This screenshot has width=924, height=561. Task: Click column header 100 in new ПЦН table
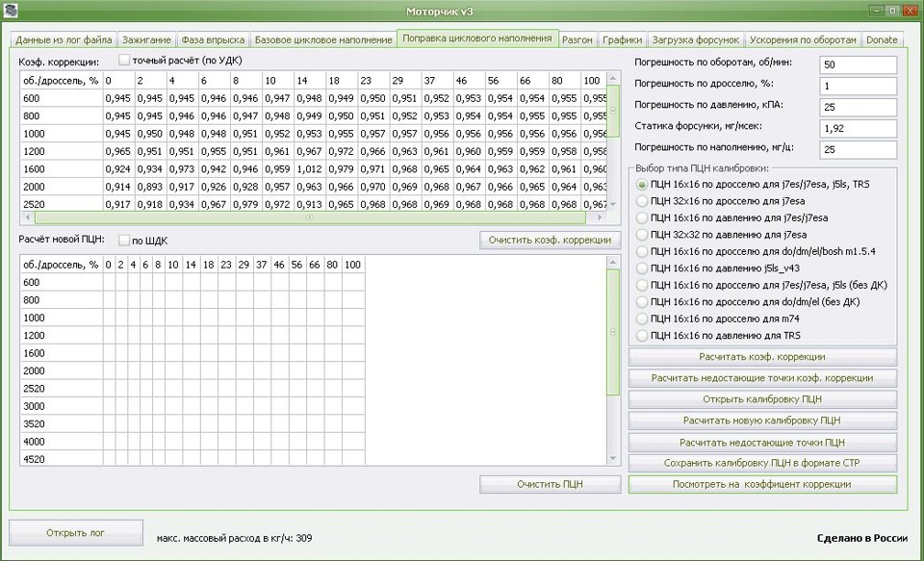point(353,265)
